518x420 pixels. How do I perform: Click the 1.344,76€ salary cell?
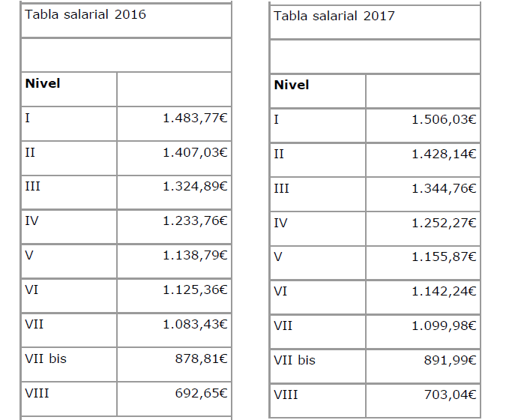[x=444, y=188]
